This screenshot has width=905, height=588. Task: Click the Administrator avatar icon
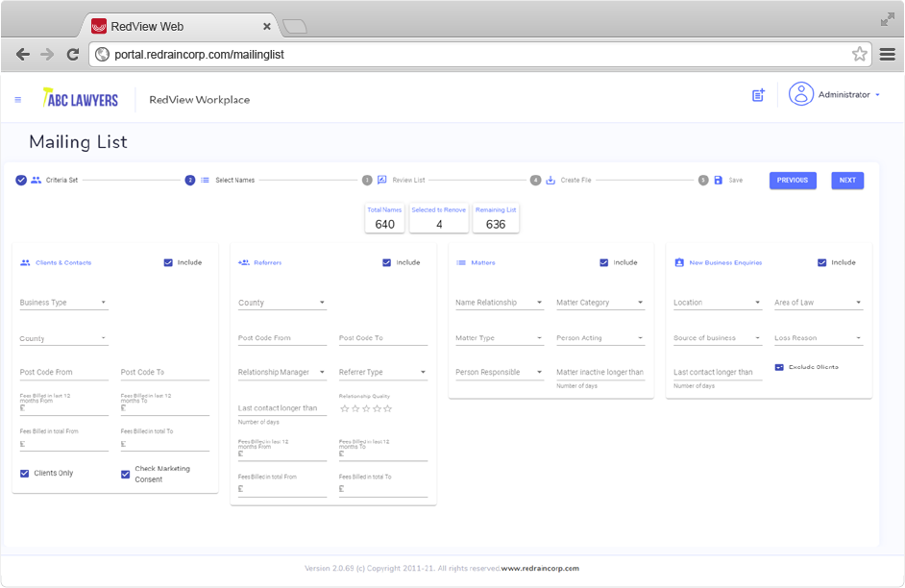click(800, 94)
